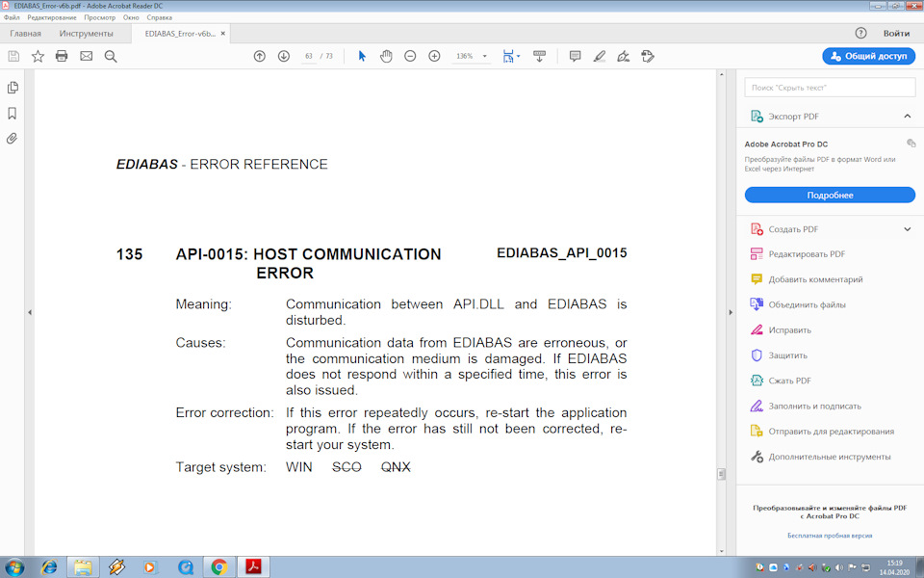Go to previous page using up arrow

(x=259, y=56)
